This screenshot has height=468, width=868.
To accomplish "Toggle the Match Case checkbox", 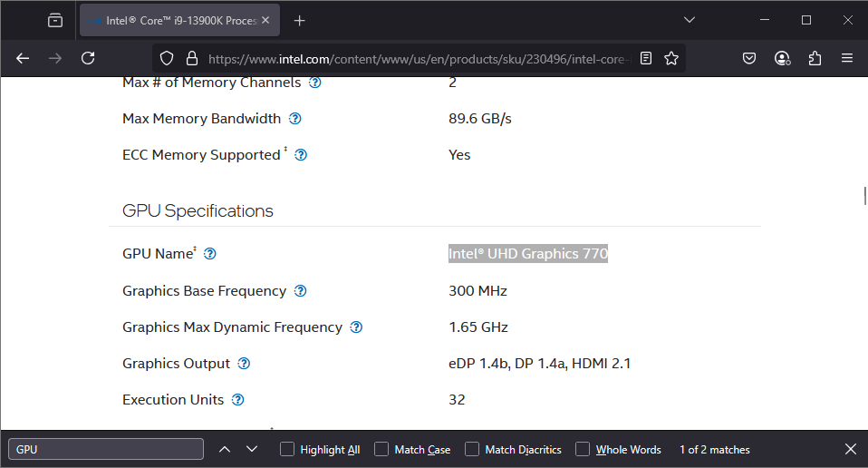I will pyautogui.click(x=381, y=449).
